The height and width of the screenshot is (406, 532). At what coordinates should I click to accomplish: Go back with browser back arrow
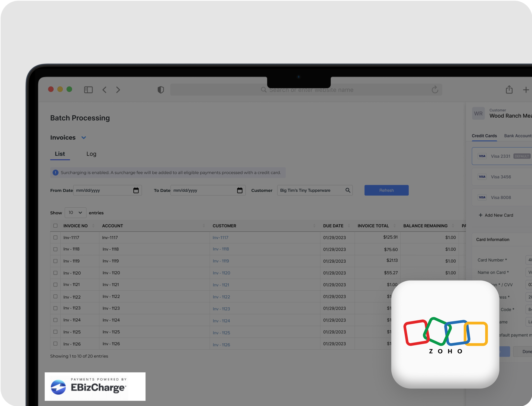click(x=104, y=90)
